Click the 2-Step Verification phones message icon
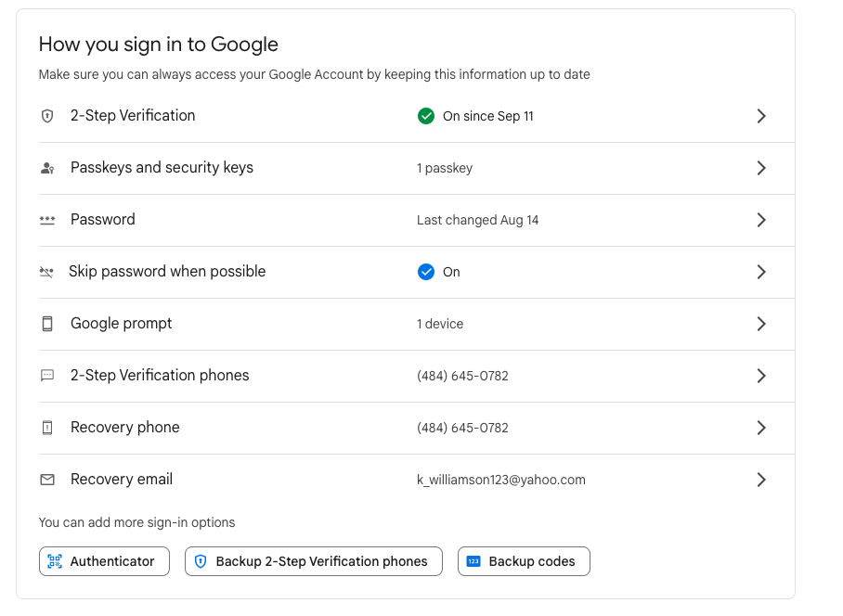The width and height of the screenshot is (843, 616). 47,376
